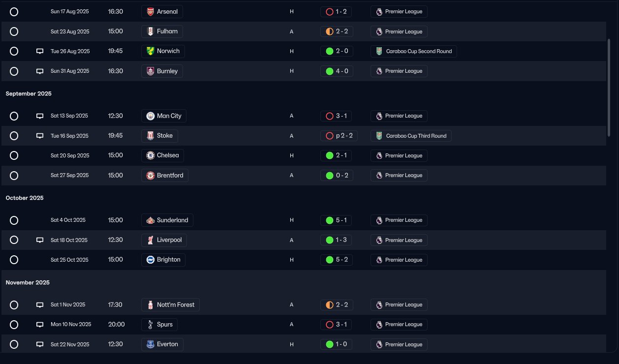The width and height of the screenshot is (619, 364).
Task: Click the green win indicator for Sunderland 5 - 1
Action: [330, 220]
